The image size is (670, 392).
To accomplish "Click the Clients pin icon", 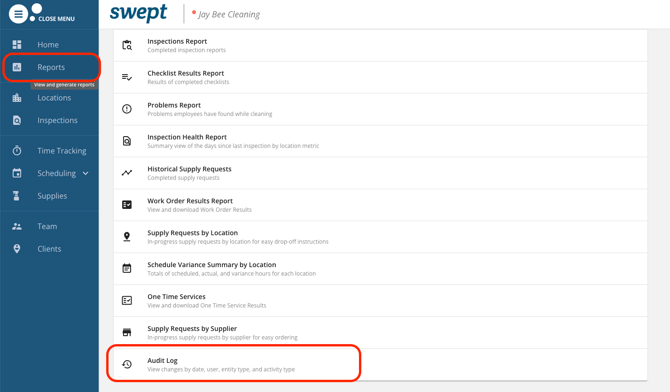I will click(17, 249).
